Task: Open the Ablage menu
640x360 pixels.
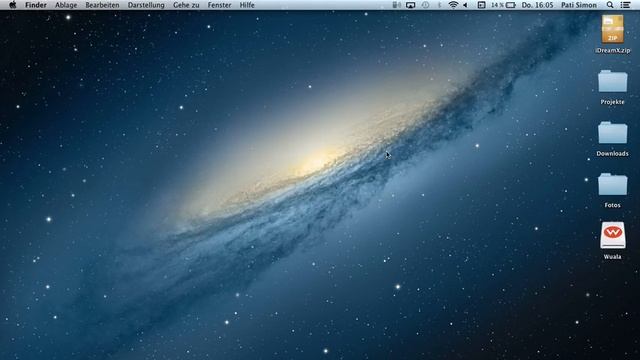Action: 66,5
